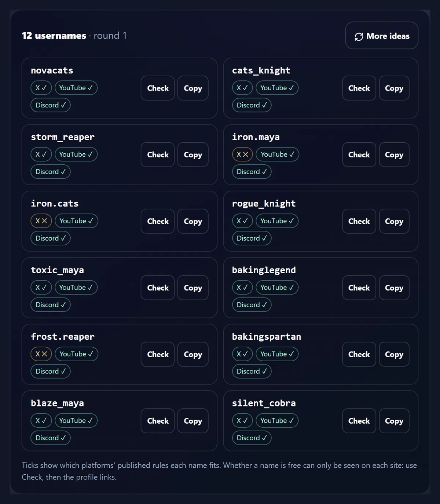Screen dimensions: 440x504
Task: Copy the toxic_maya username
Action: tap(193, 288)
